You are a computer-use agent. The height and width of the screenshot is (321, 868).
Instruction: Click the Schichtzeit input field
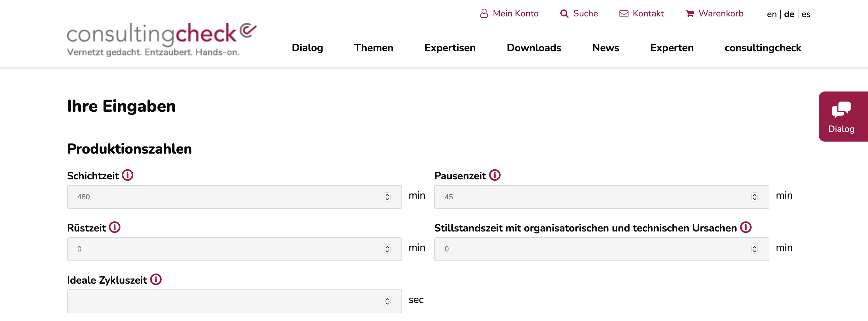234,197
